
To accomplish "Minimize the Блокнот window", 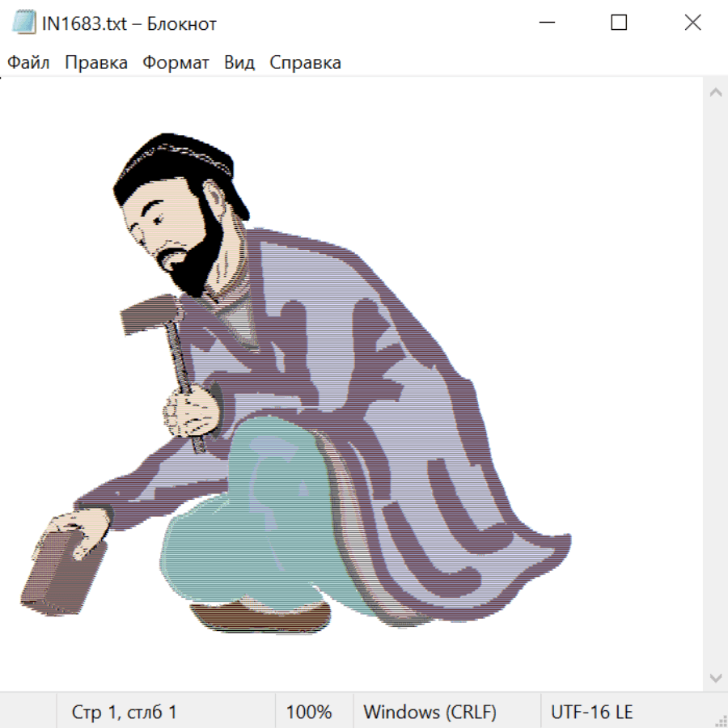I will [546, 23].
